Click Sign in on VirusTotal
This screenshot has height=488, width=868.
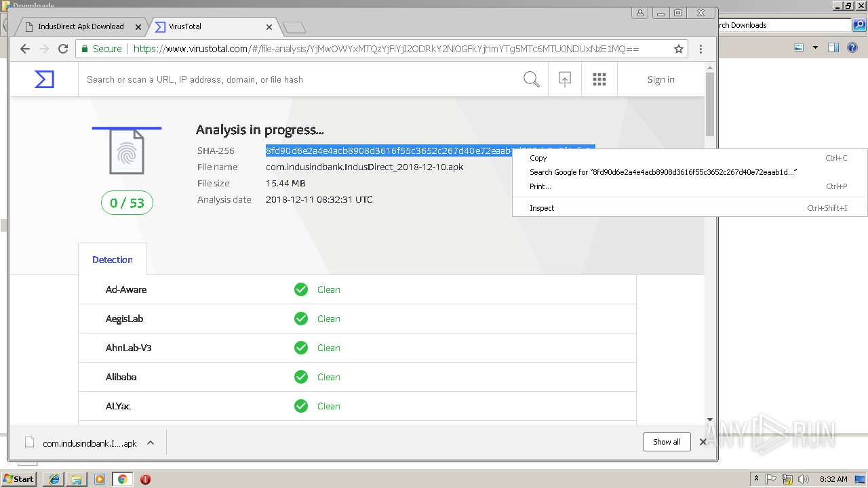click(660, 79)
